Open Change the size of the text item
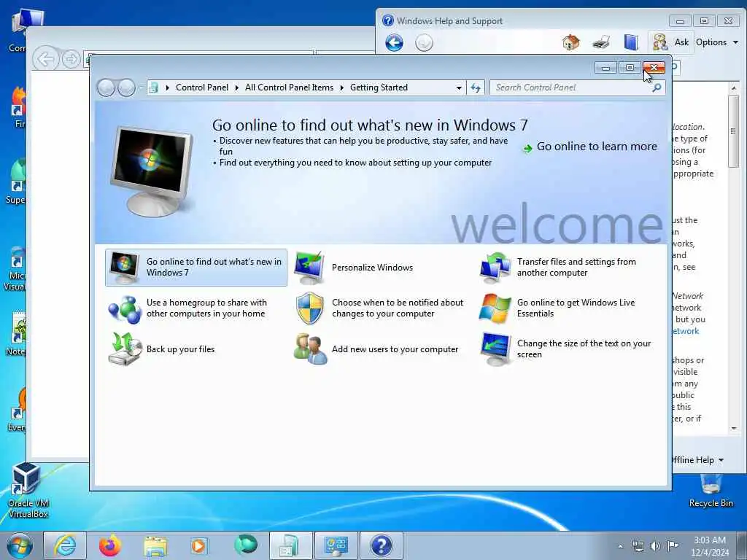Viewport: 747px width, 560px height. point(565,349)
